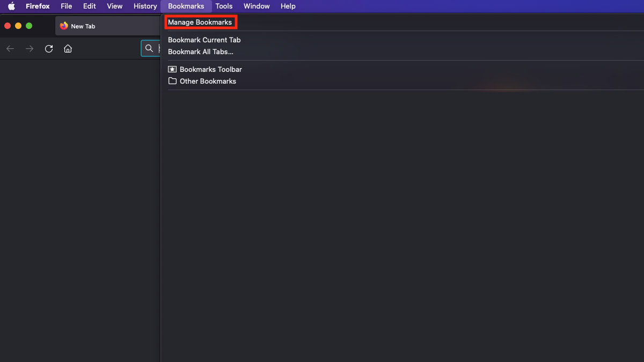Viewport: 644px width, 362px height.
Task: Click the reload page icon
Action: [49, 49]
